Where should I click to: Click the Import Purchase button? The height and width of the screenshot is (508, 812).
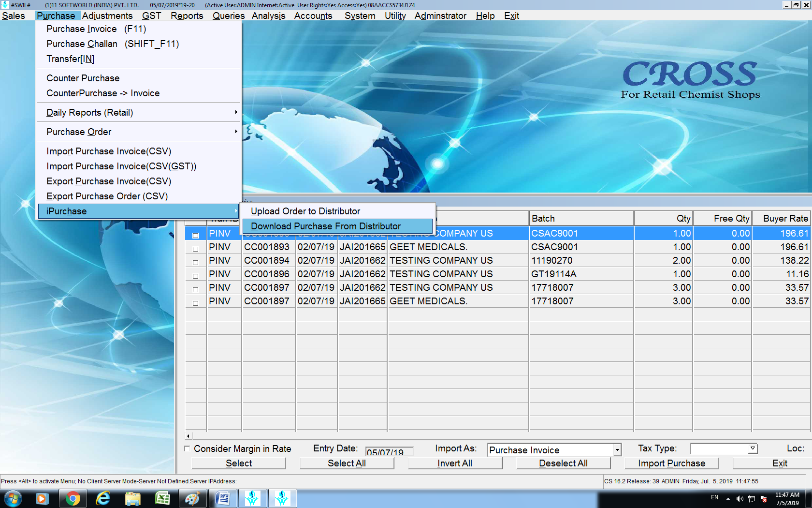point(671,463)
